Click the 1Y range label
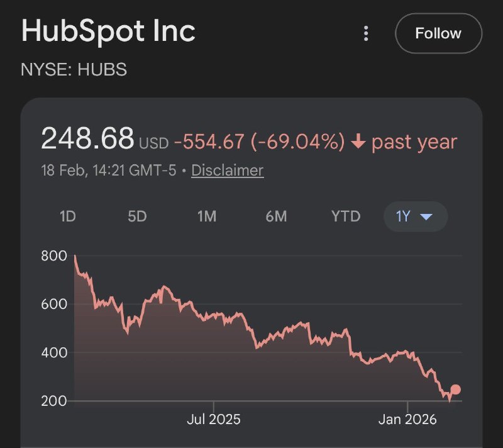Viewport: 503px width, 448px height. pyautogui.click(x=403, y=216)
